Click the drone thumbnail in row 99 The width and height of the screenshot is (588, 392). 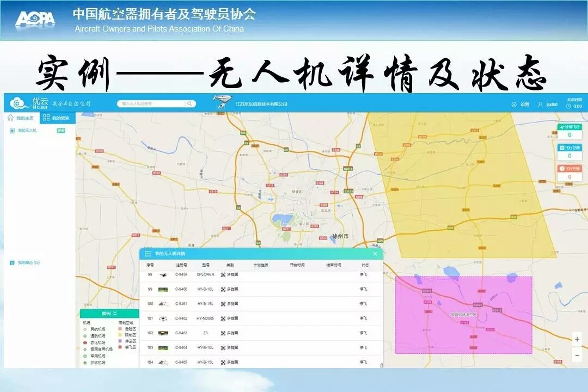point(163,289)
